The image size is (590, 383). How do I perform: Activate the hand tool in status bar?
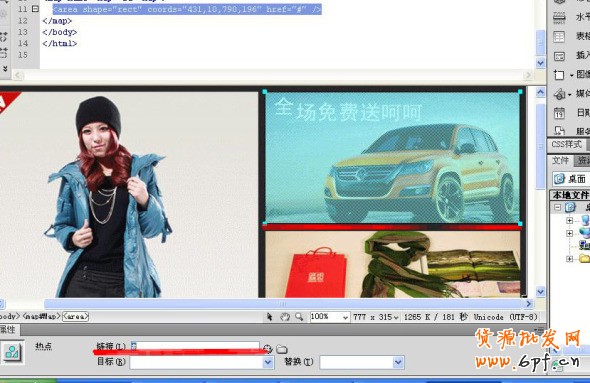point(285,317)
